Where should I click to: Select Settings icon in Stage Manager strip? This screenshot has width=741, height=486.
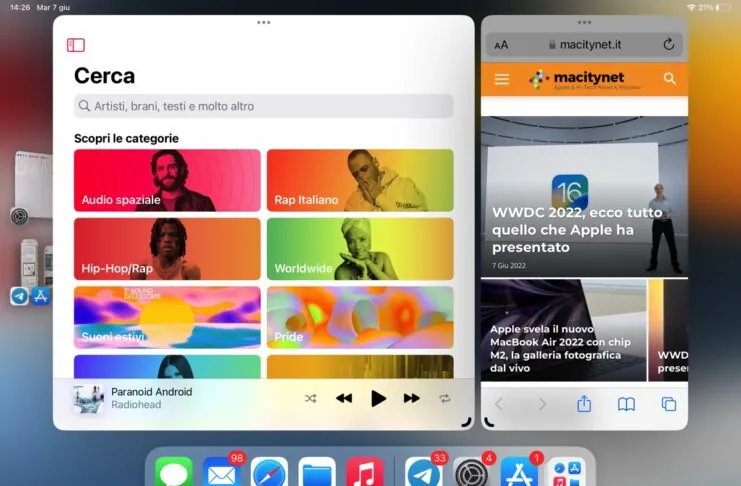[19, 217]
